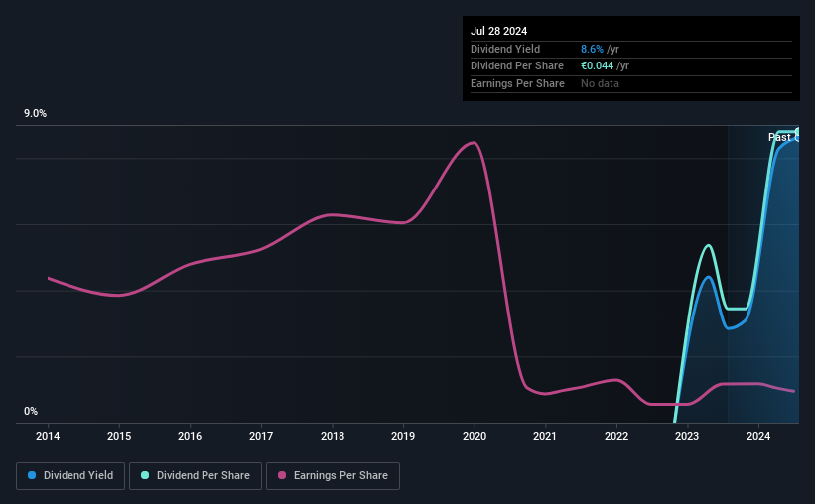Click the teal Dividend Per Share legend dot
815x504 pixels.
point(145,475)
